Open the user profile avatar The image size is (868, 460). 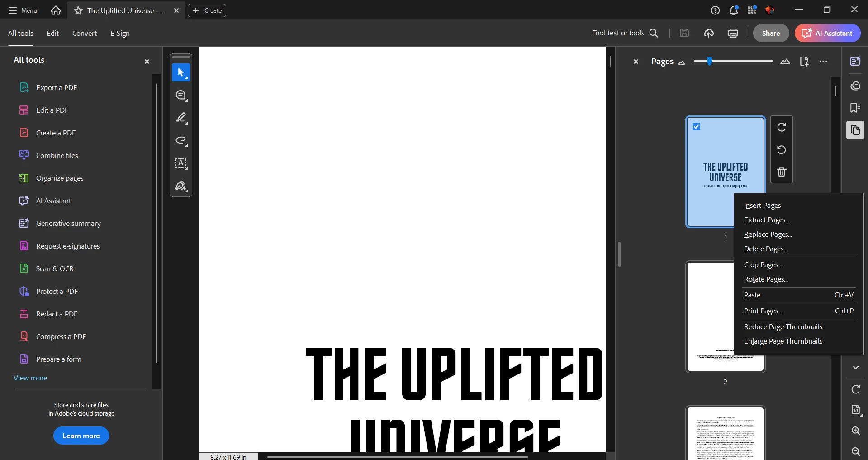(x=770, y=10)
